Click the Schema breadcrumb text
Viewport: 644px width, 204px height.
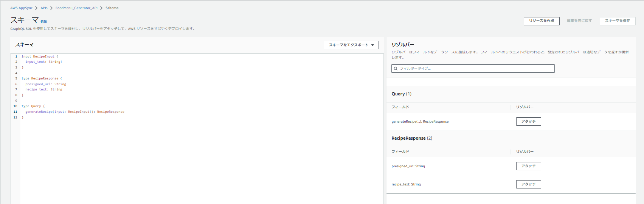tap(112, 8)
